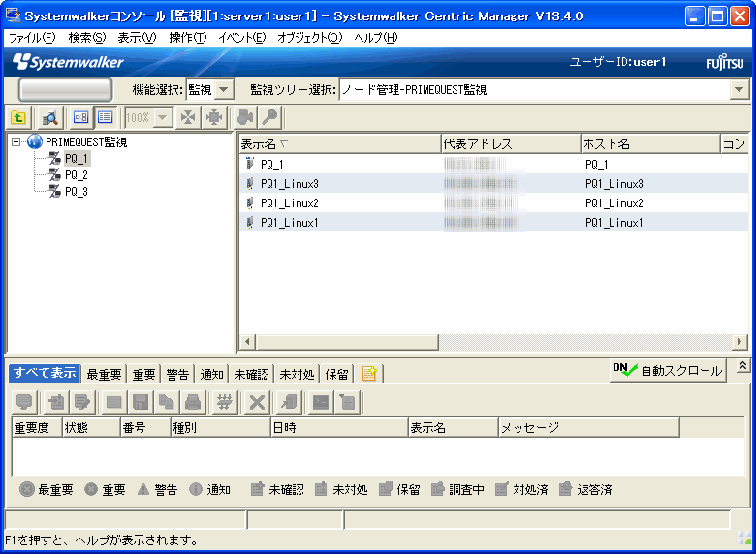Open the 機能選択 dropdown showing 監視

224,90
